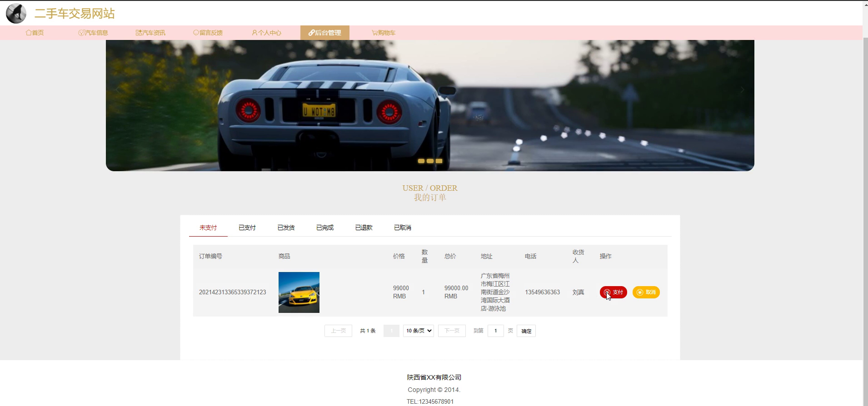This screenshot has height=406, width=868.
Task: Go to 汽车资讯 news page
Action: [150, 33]
